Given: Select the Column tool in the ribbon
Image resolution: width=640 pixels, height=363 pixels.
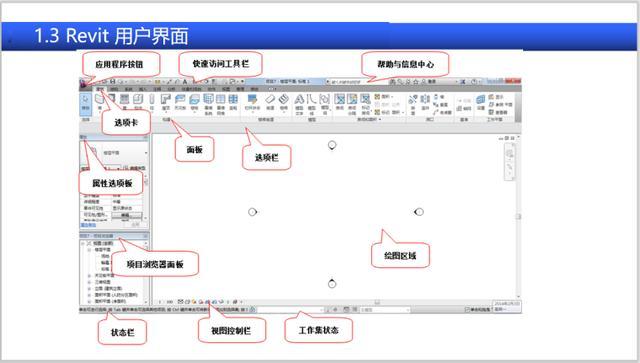Looking at the screenshot, I should tap(152, 102).
